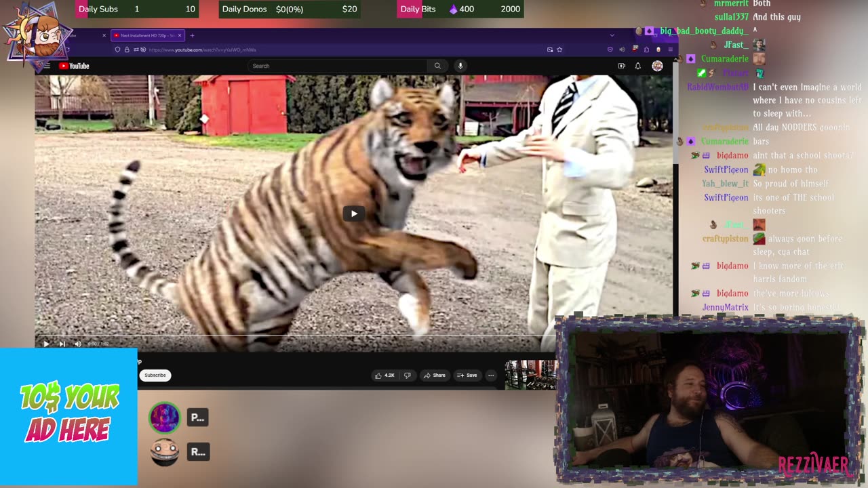
Task: Click chat username 'big_bad_booty_daddy_'
Action: click(705, 30)
